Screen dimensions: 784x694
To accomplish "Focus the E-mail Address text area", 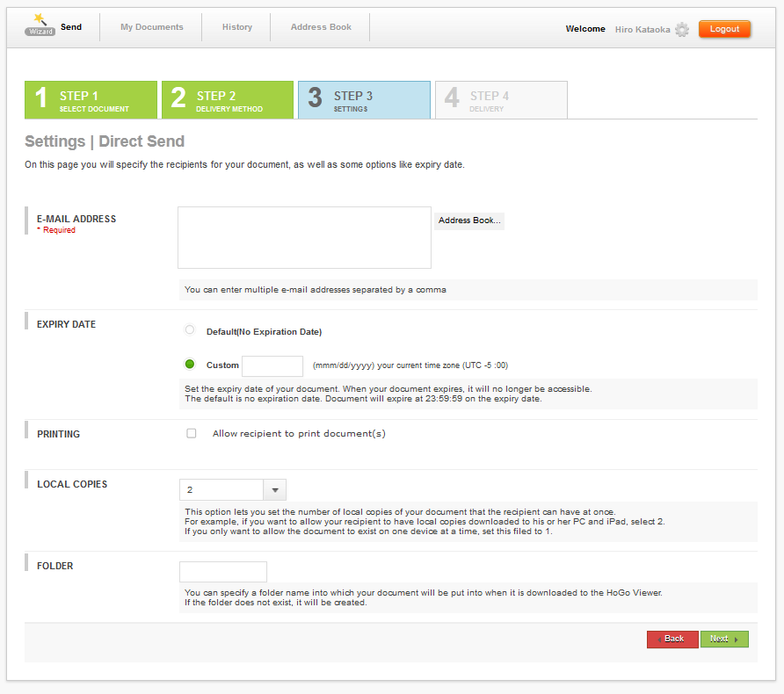I will (x=304, y=237).
